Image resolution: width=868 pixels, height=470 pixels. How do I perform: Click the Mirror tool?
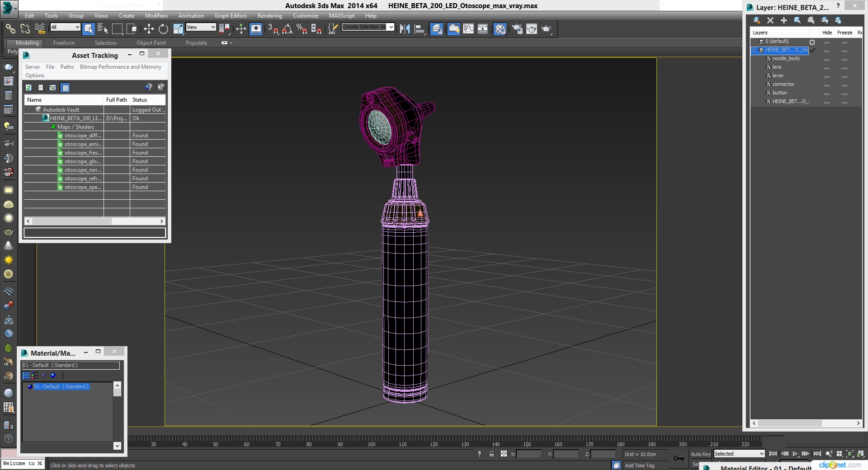click(x=405, y=29)
